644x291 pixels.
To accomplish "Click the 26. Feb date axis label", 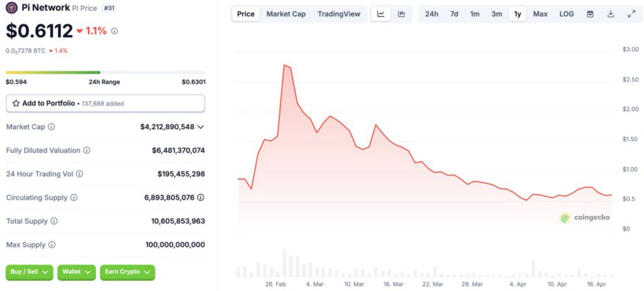I will pyautogui.click(x=275, y=284).
